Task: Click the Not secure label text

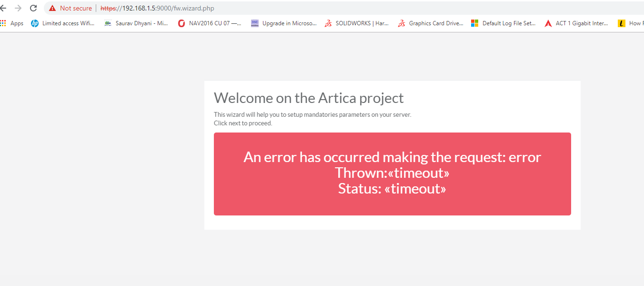Action: 76,8
